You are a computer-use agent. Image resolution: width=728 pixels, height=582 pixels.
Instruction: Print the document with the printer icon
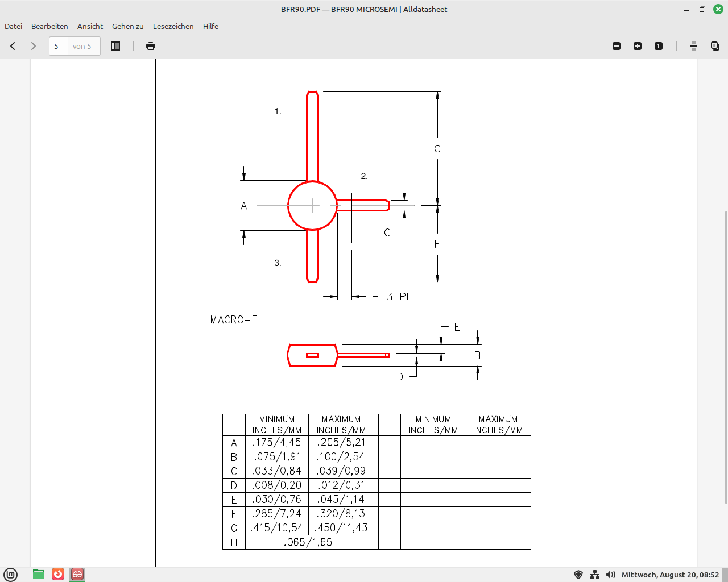pos(151,46)
